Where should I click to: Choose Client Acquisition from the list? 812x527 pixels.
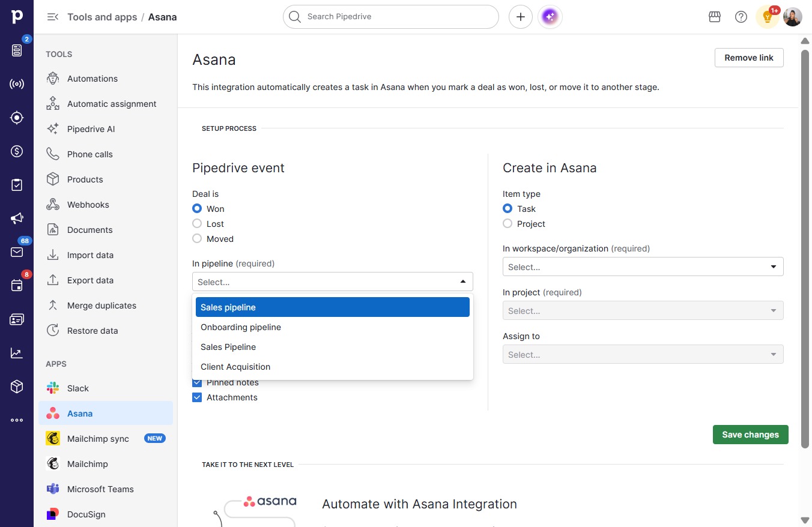[333, 367]
